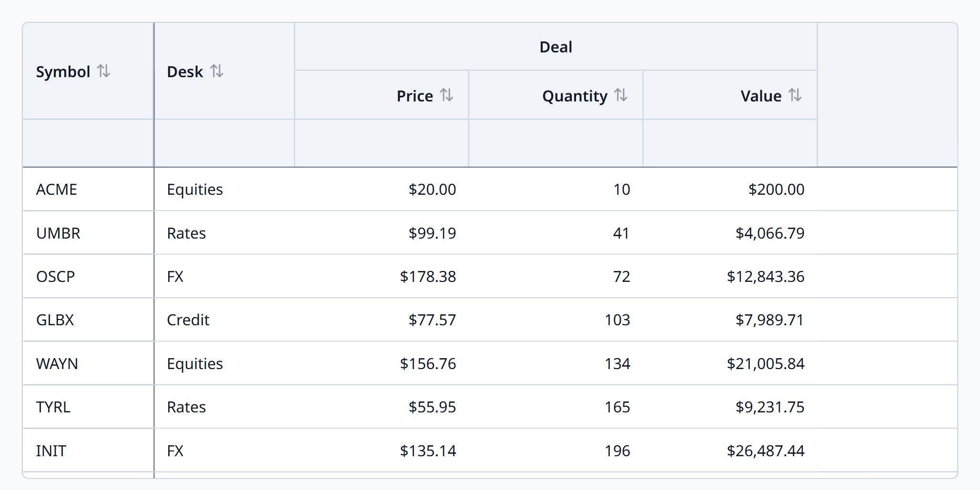The width and height of the screenshot is (980, 490).
Task: Click INIT value $26,487.44 cell
Action: [730, 450]
